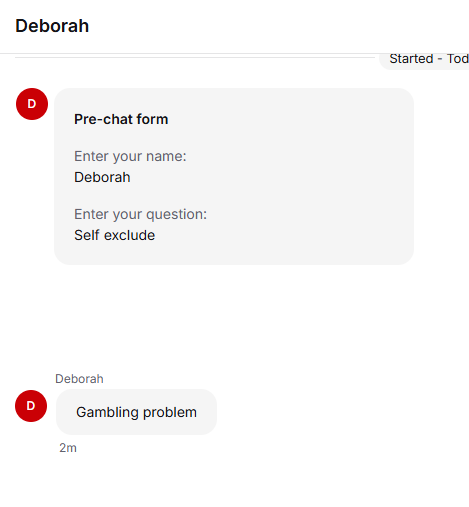This screenshot has width=469, height=507.
Task: Click the blank space between form and message
Action: tap(233, 317)
